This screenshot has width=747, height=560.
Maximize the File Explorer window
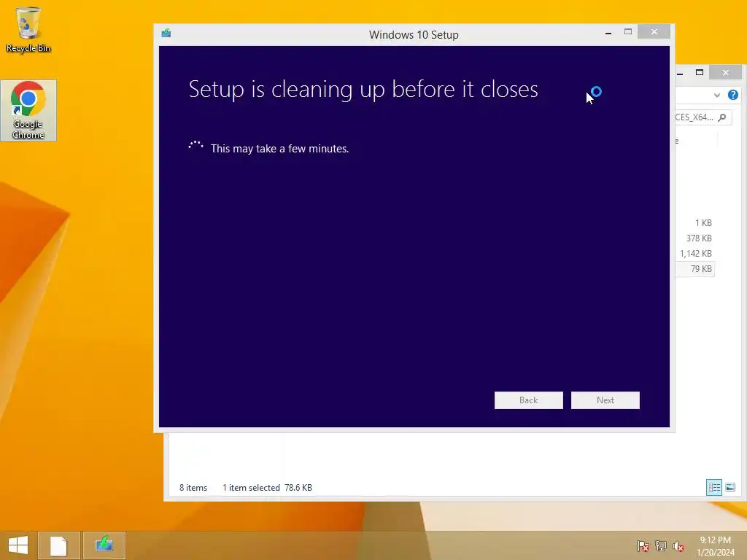coord(700,72)
